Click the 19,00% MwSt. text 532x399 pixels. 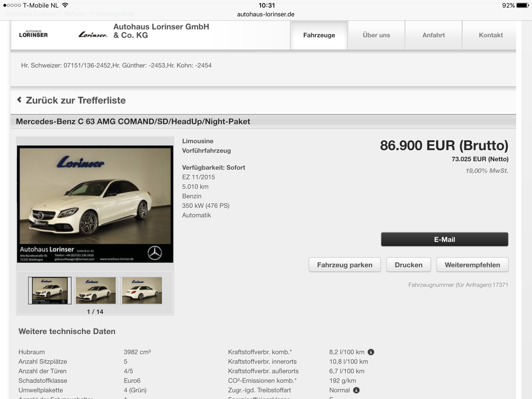[487, 171]
